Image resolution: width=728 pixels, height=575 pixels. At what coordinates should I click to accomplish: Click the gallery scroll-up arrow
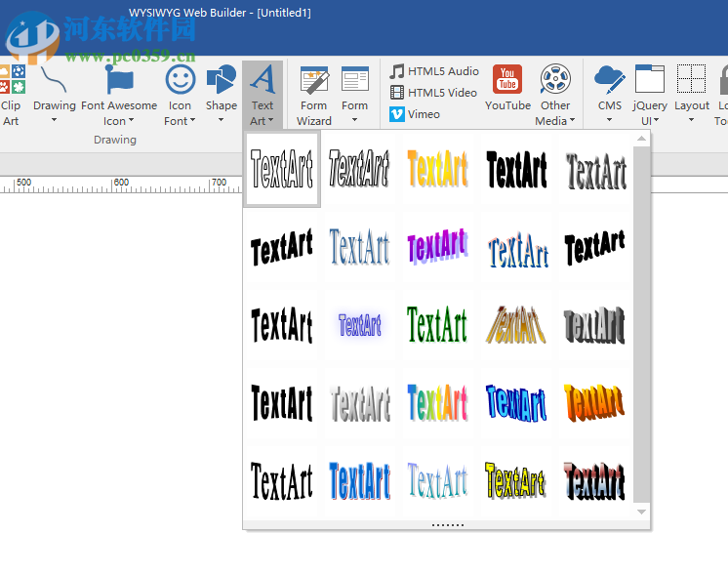[x=641, y=139]
